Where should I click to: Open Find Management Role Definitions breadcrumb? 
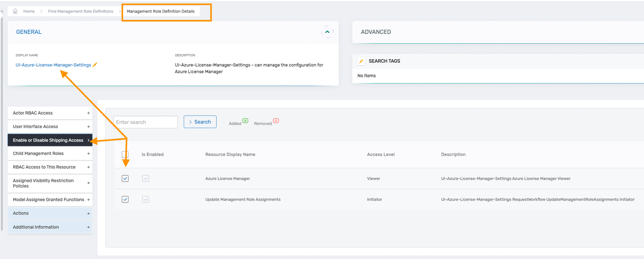click(80, 11)
